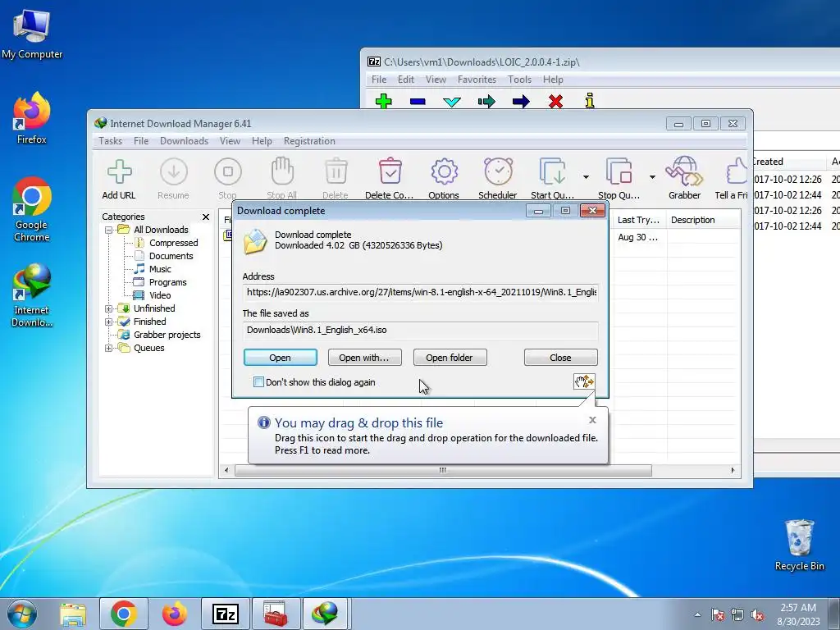
Task: Select the Music category
Action: point(160,269)
